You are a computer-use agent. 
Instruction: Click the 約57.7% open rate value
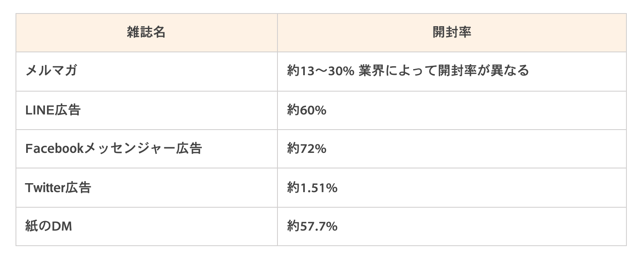[312, 226]
